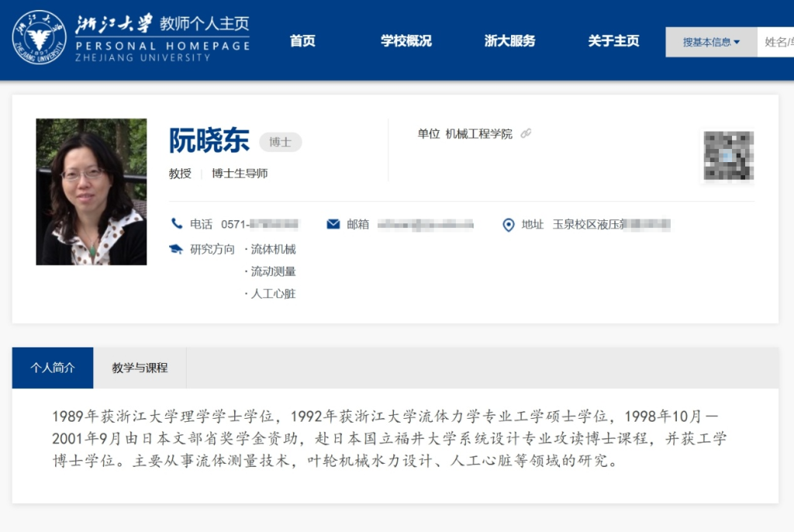
Task: Switch to the 个人简介 tab
Action: click(x=53, y=368)
